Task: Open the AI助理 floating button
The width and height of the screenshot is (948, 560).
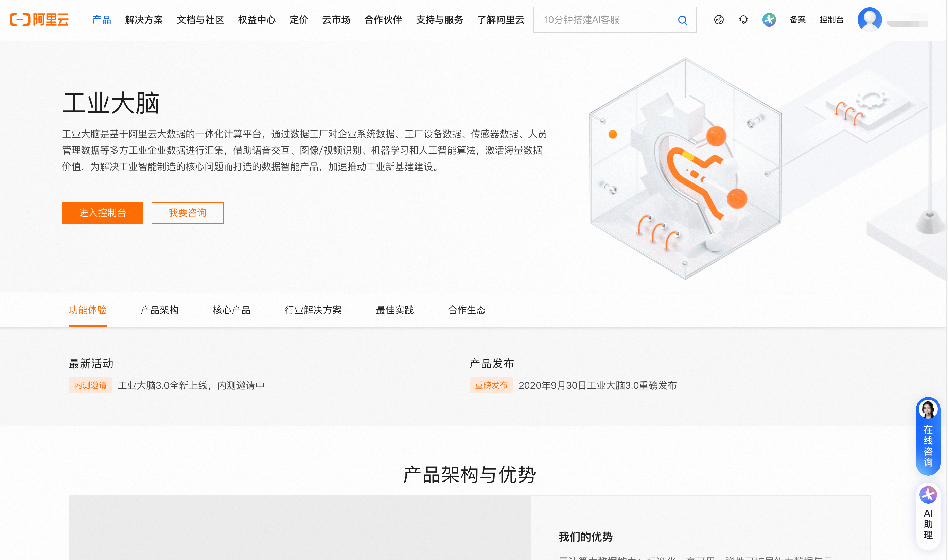Action: coord(928,515)
